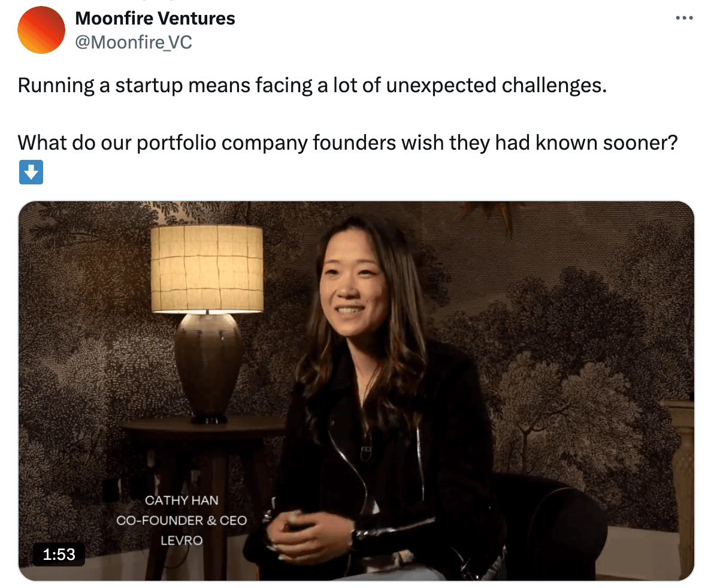The image size is (708, 588).
Task: Click the blue down arrow emoji
Action: (31, 172)
